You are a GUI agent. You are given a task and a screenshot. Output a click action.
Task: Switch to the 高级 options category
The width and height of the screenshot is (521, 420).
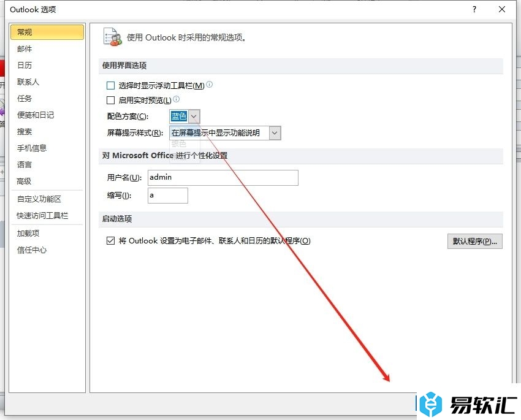coord(24,181)
